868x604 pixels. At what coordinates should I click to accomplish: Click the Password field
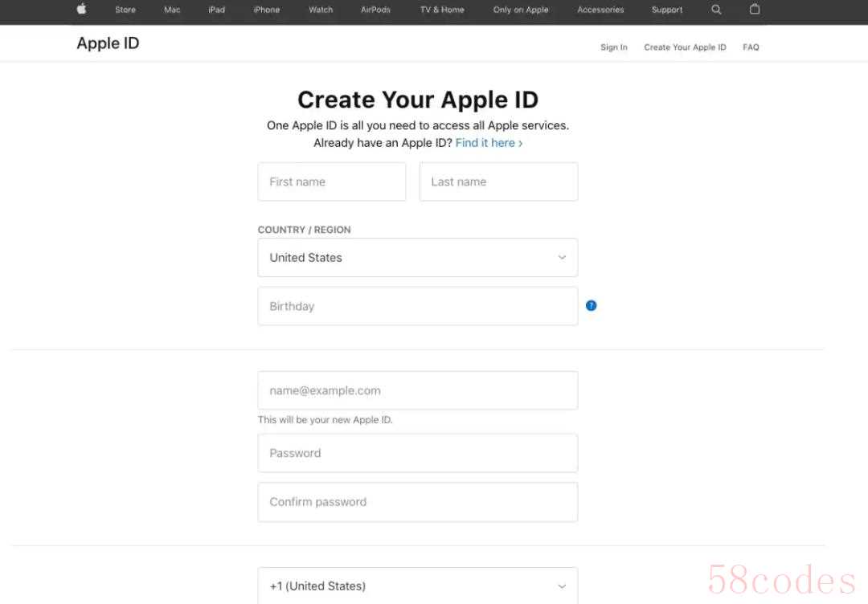[417, 453]
